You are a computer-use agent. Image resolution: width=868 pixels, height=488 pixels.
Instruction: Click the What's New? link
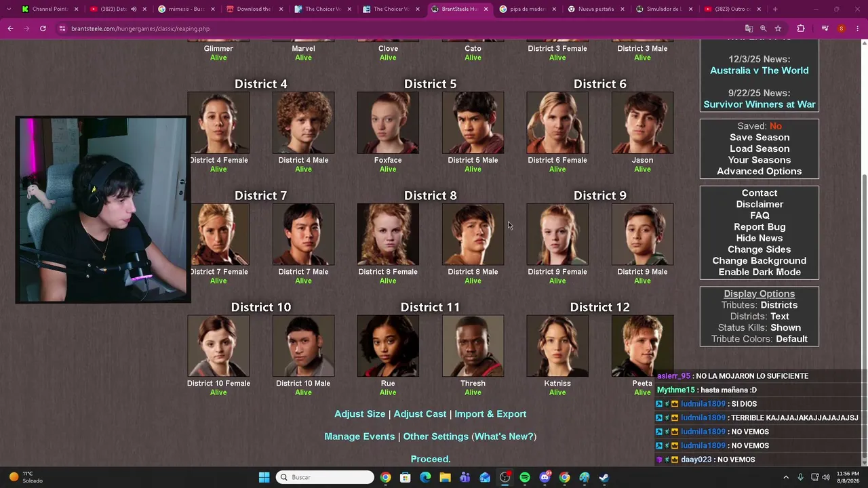pyautogui.click(x=504, y=436)
